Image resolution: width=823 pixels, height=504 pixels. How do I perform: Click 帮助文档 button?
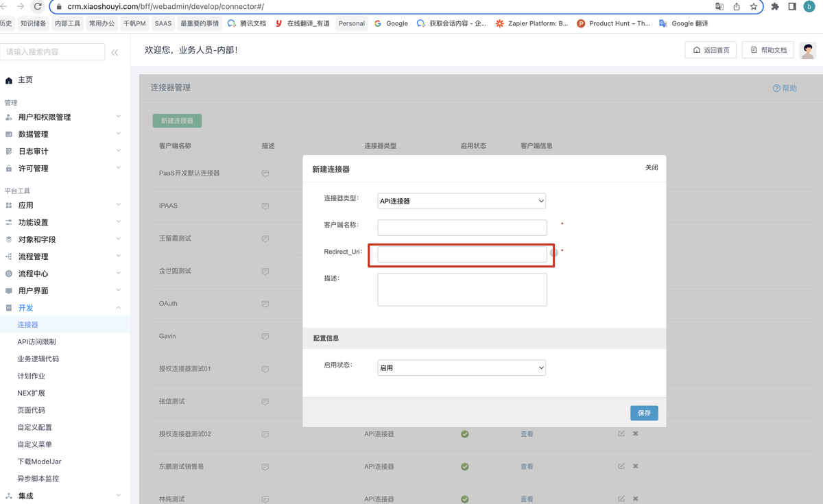(x=768, y=50)
